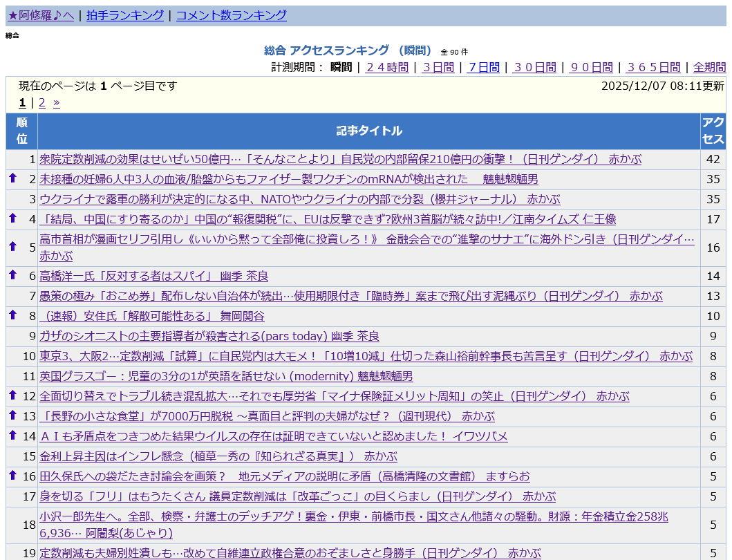Click the up arrow beside rank 6
The height and width of the screenshot is (560, 732).
pyautogui.click(x=12, y=275)
